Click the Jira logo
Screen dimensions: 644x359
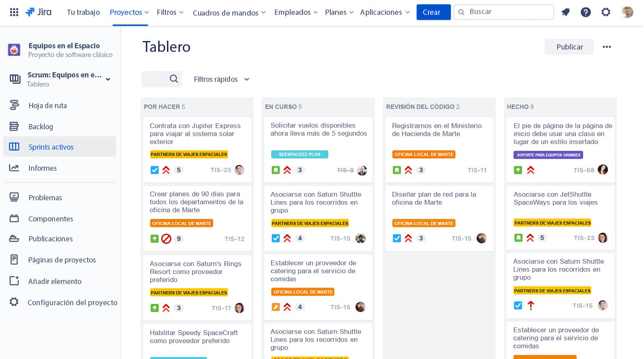point(38,12)
